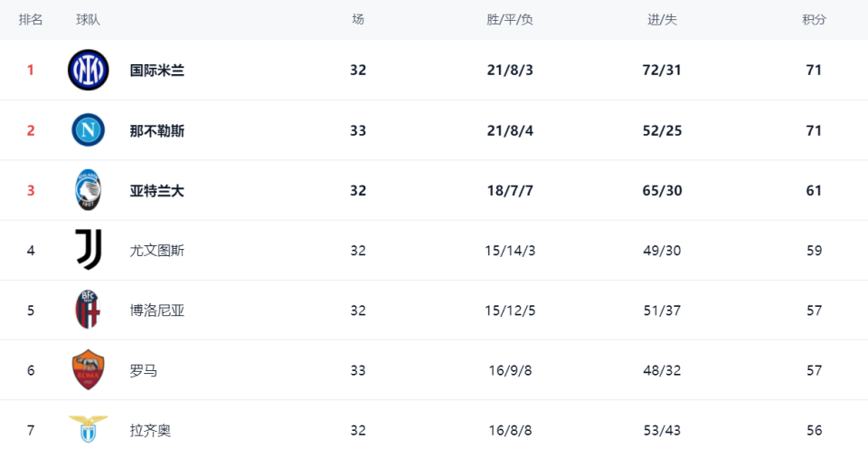Select the Juventus logo
Viewport: 868px width, 458px height.
[x=89, y=250]
